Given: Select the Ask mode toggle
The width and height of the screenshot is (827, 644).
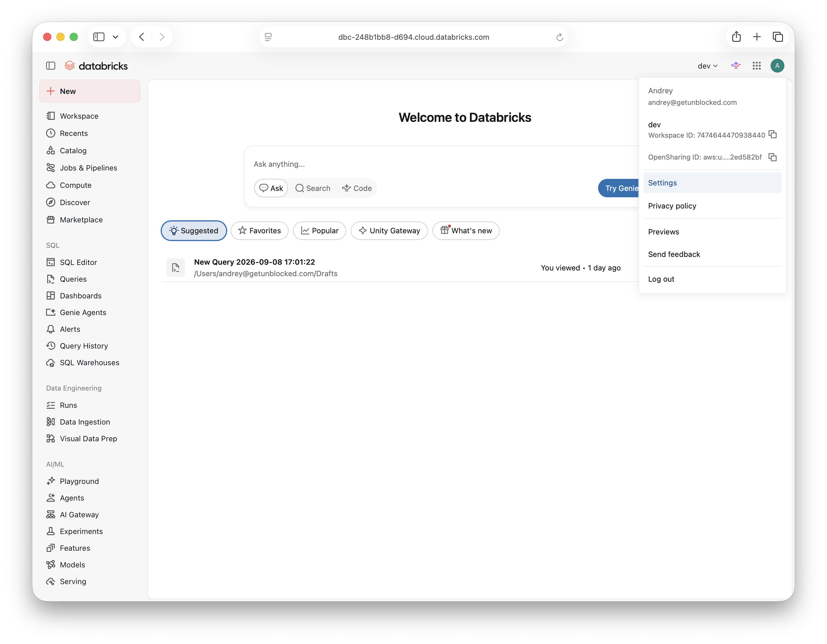Looking at the screenshot, I should click(271, 188).
